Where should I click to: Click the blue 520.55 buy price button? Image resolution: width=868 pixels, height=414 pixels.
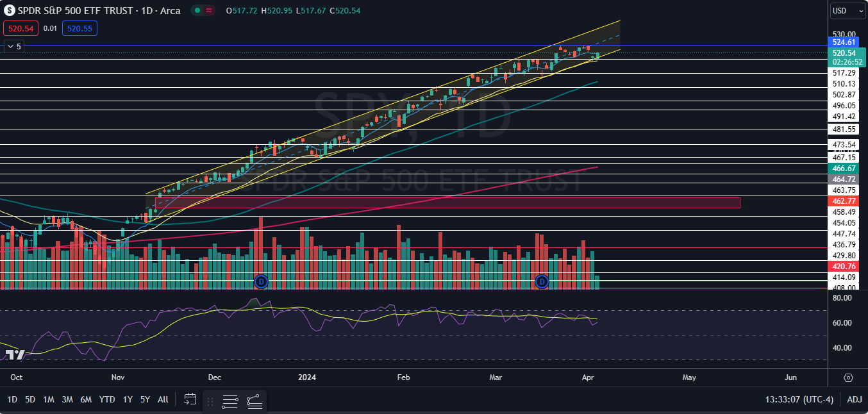(79, 28)
